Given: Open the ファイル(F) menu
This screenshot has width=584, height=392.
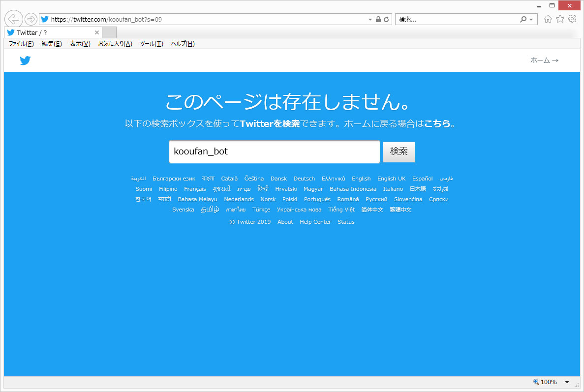Looking at the screenshot, I should (21, 44).
